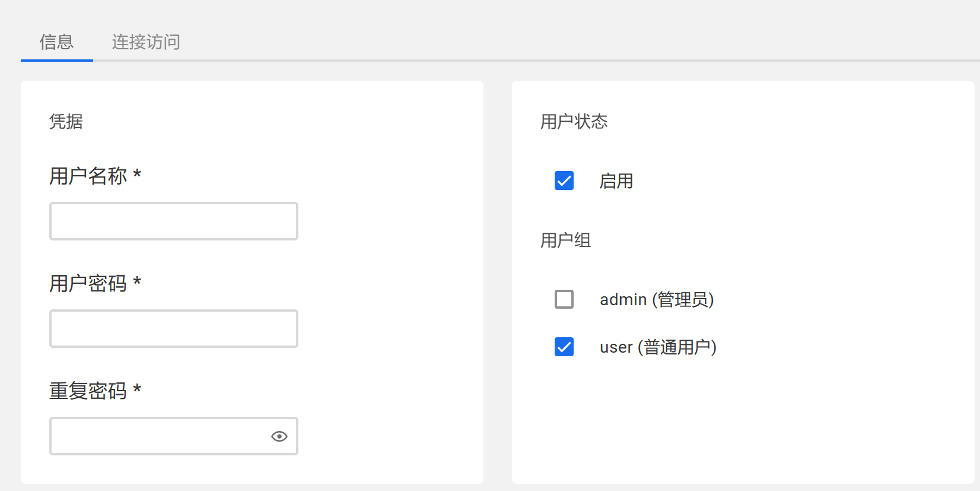980x491 pixels.
Task: Click the 用户密码 field label
Action: pyautogui.click(x=88, y=283)
